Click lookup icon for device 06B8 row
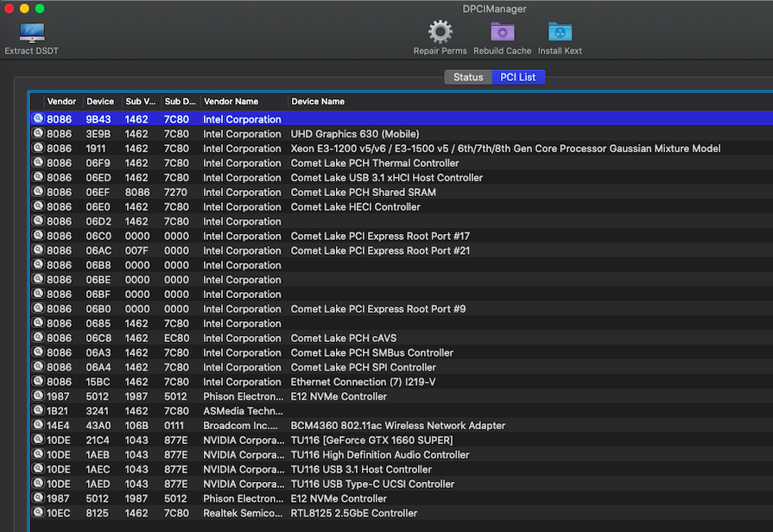The width and height of the screenshot is (773, 532). tap(38, 264)
